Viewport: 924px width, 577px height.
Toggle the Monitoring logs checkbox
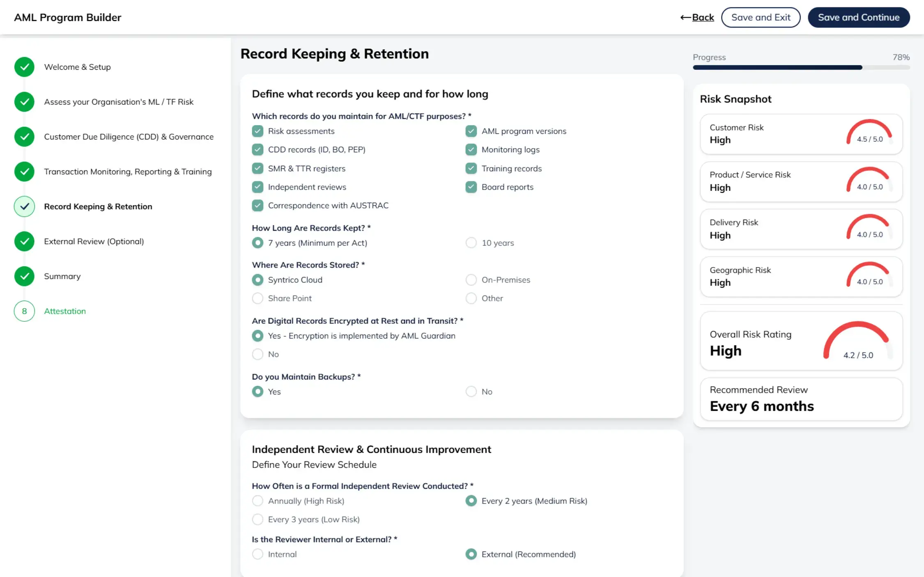(x=471, y=149)
